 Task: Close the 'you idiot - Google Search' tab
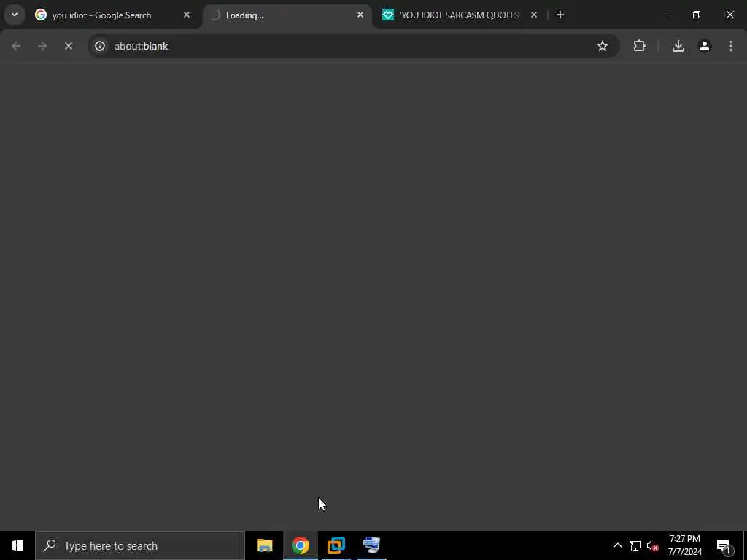pyautogui.click(x=187, y=15)
